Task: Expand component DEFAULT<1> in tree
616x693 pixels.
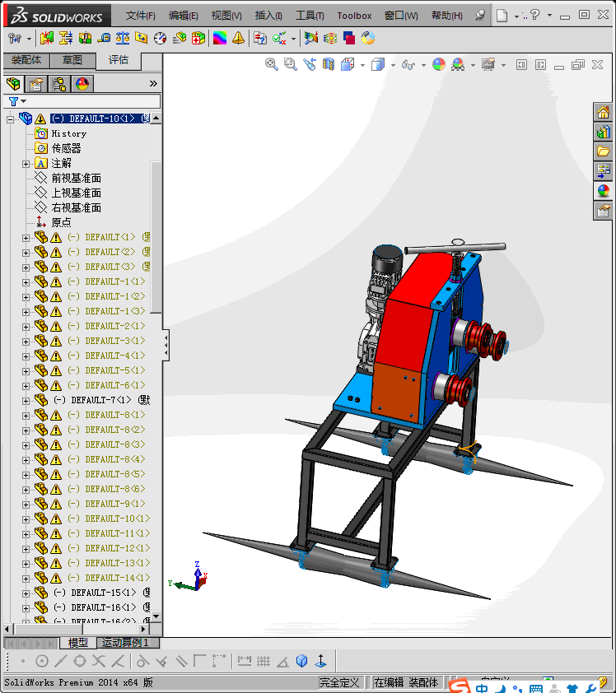Action: tap(26, 238)
